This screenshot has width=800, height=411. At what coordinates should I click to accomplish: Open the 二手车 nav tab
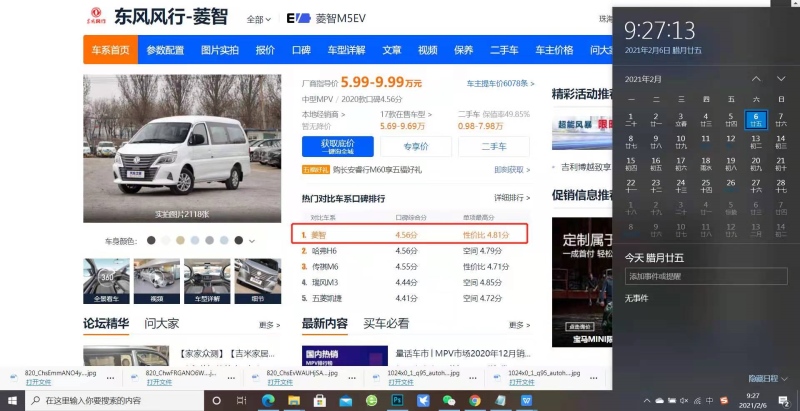(504, 50)
